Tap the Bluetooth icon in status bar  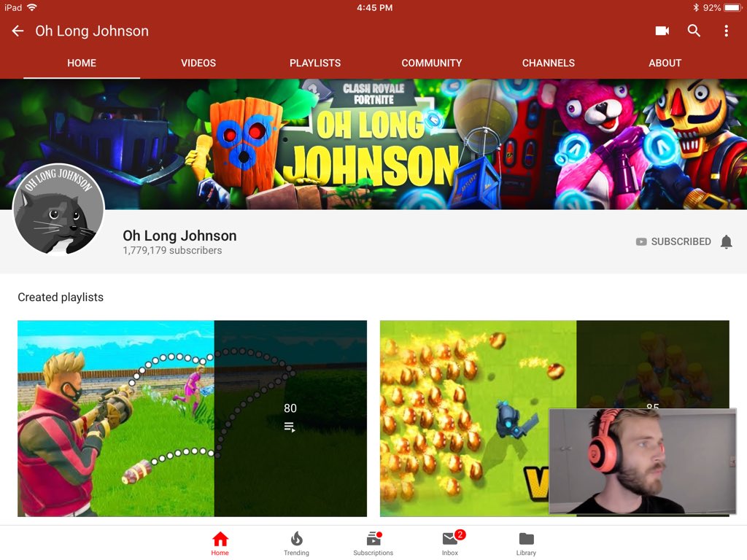pos(695,7)
